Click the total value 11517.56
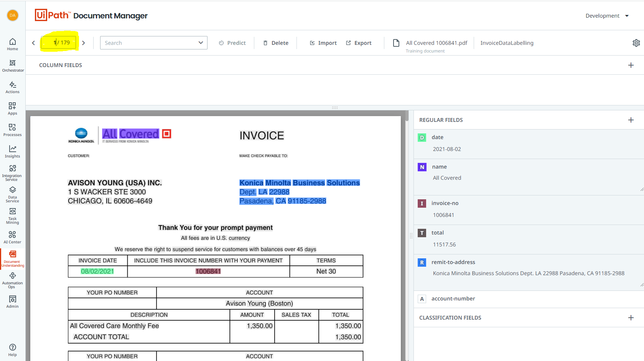 pos(444,244)
